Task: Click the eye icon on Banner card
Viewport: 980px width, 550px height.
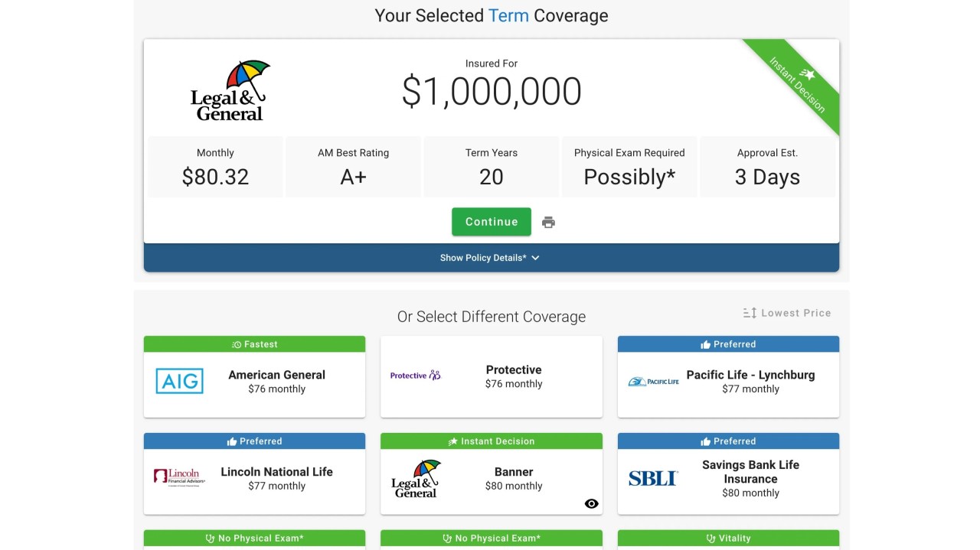Action: pyautogui.click(x=591, y=503)
